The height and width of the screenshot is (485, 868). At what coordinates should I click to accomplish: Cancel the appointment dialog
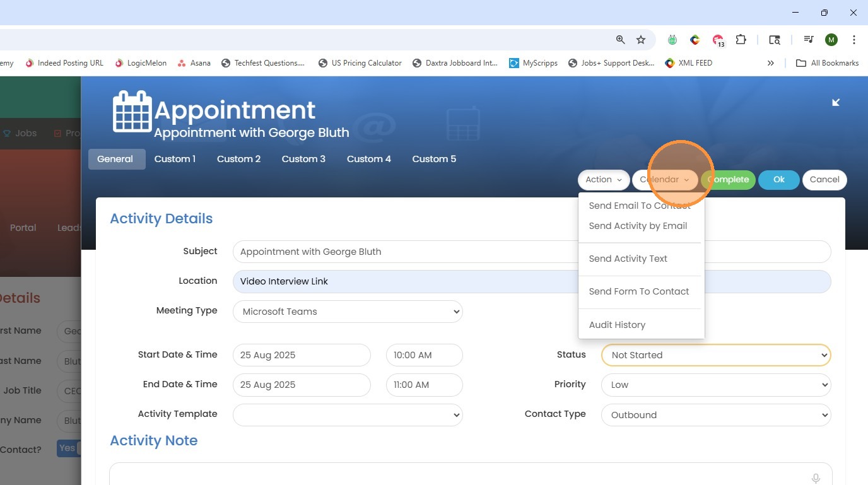pyautogui.click(x=824, y=180)
